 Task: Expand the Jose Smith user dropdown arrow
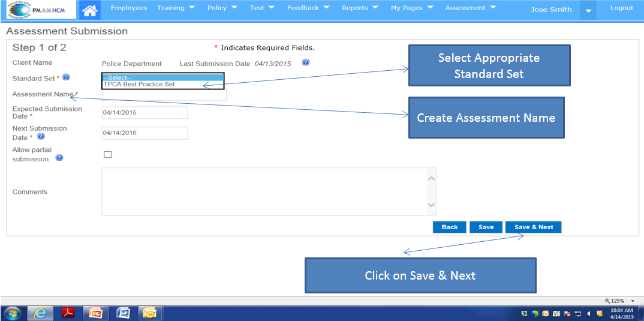tap(588, 10)
